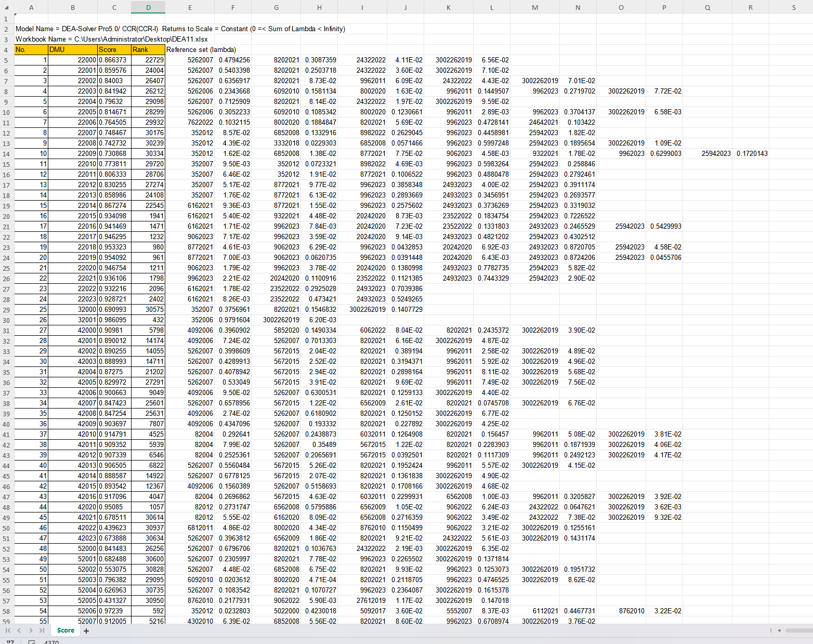
Task: Click the yellow DMU header cell
Action: point(73,50)
